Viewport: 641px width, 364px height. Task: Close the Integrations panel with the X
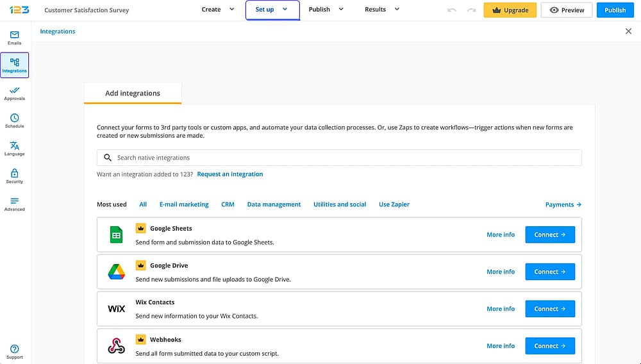tap(628, 31)
